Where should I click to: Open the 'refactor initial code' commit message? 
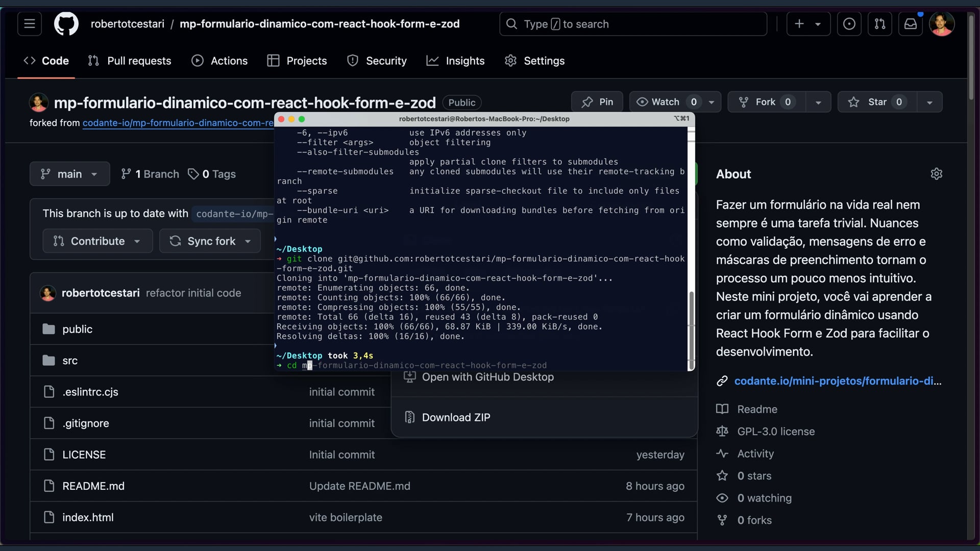tap(193, 293)
